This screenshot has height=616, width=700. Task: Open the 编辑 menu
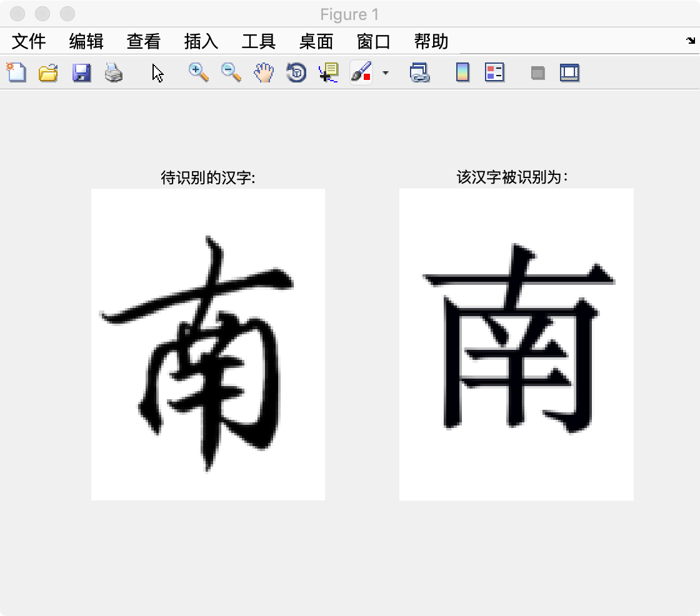tap(86, 41)
